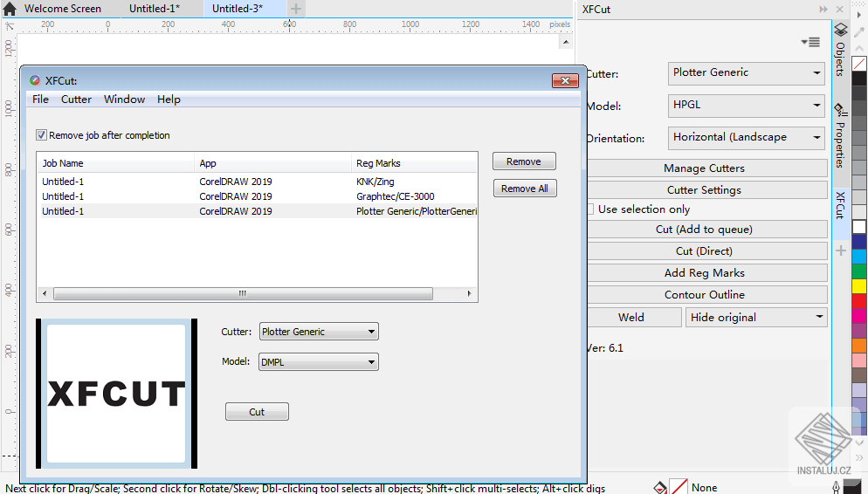Click Manage Cutters button
This screenshot has height=494, width=868.
coord(704,168)
